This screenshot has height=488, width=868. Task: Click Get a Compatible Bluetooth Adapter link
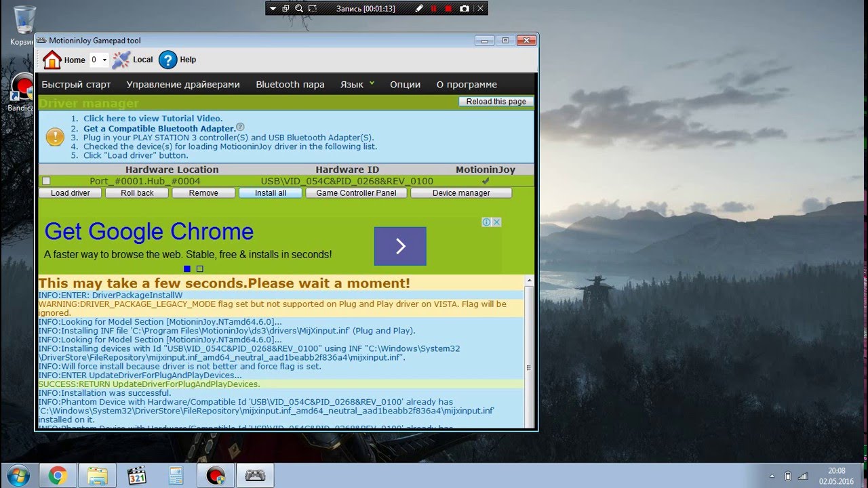[x=159, y=128]
